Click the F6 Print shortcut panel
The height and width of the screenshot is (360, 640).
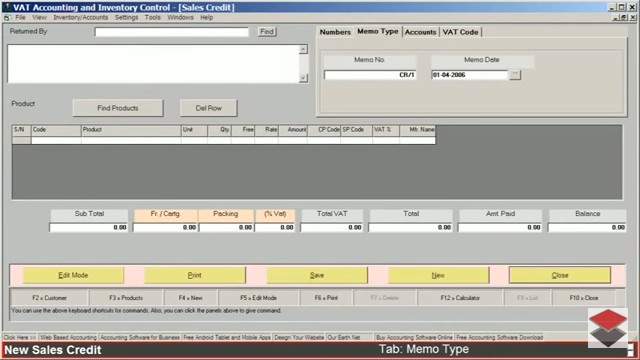(x=326, y=298)
